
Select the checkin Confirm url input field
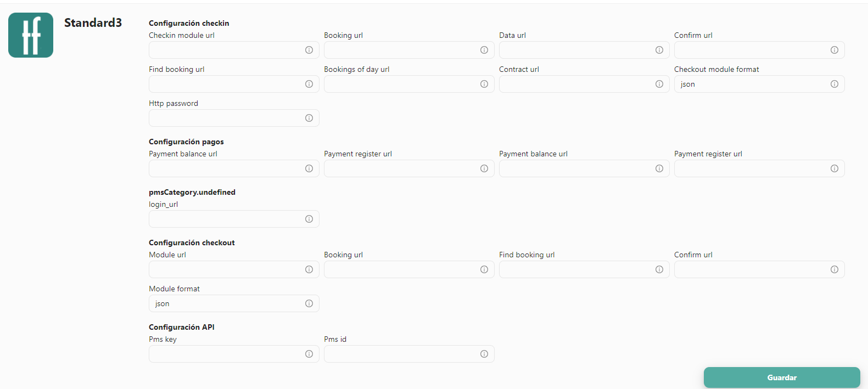coord(759,50)
